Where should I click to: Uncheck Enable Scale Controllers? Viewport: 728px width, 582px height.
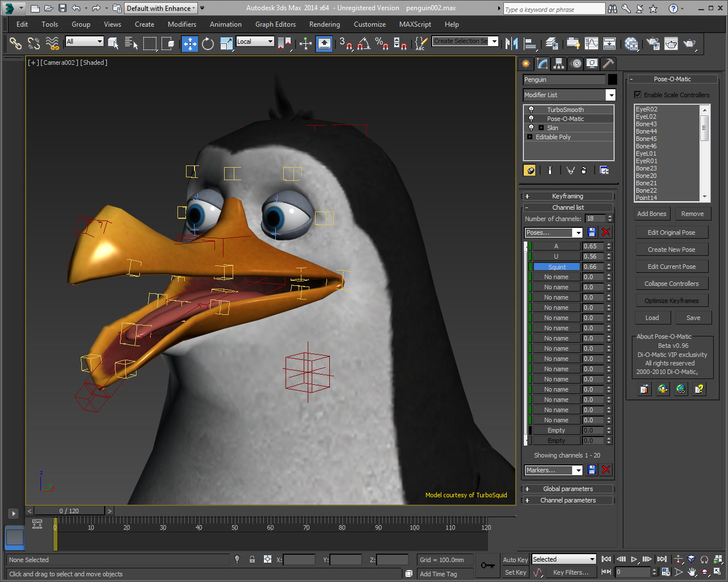click(638, 95)
